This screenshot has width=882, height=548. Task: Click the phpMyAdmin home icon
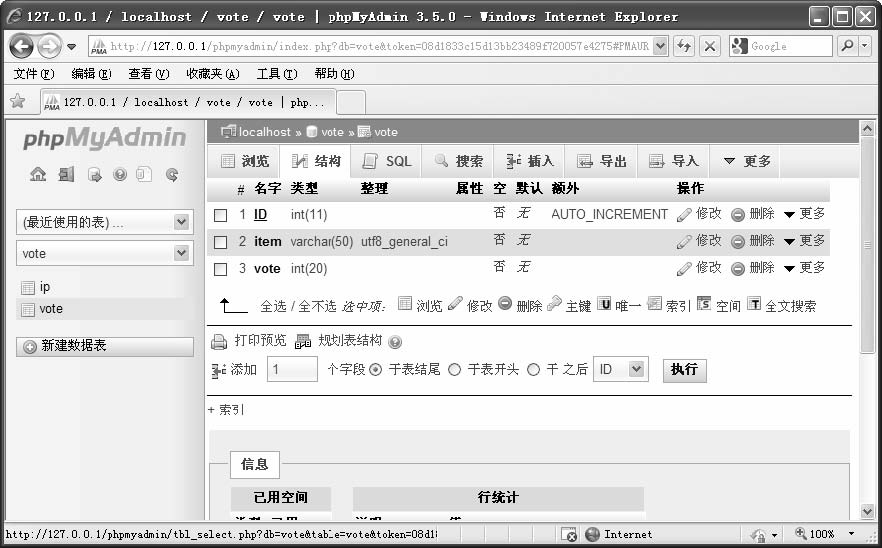click(x=38, y=174)
